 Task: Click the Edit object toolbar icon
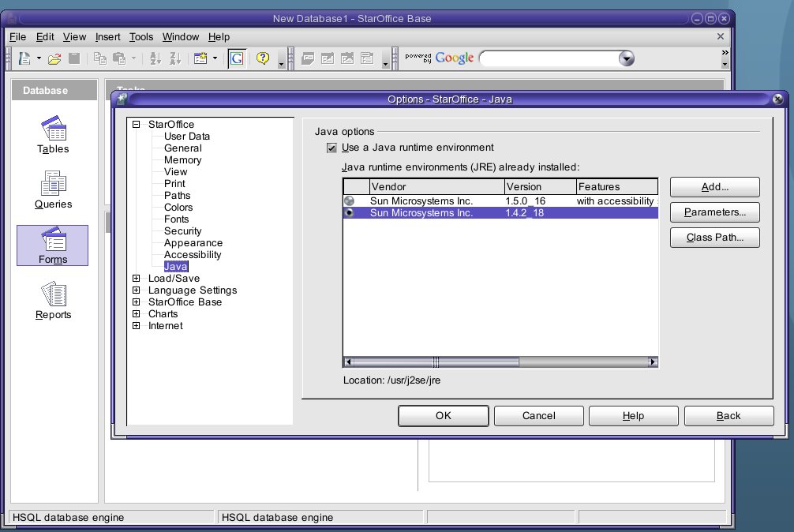tap(327, 58)
